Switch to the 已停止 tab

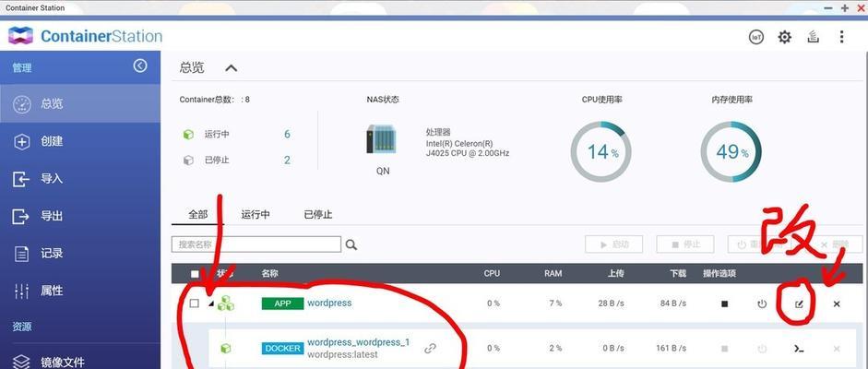(317, 214)
